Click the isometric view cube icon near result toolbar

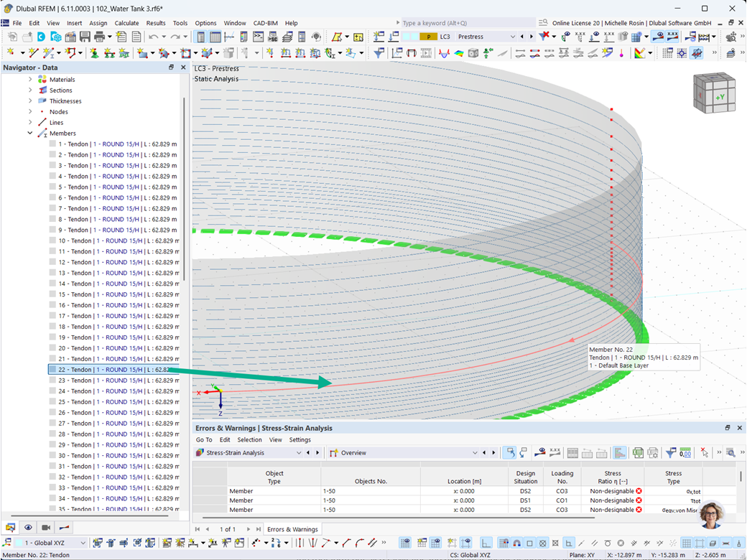click(x=471, y=52)
